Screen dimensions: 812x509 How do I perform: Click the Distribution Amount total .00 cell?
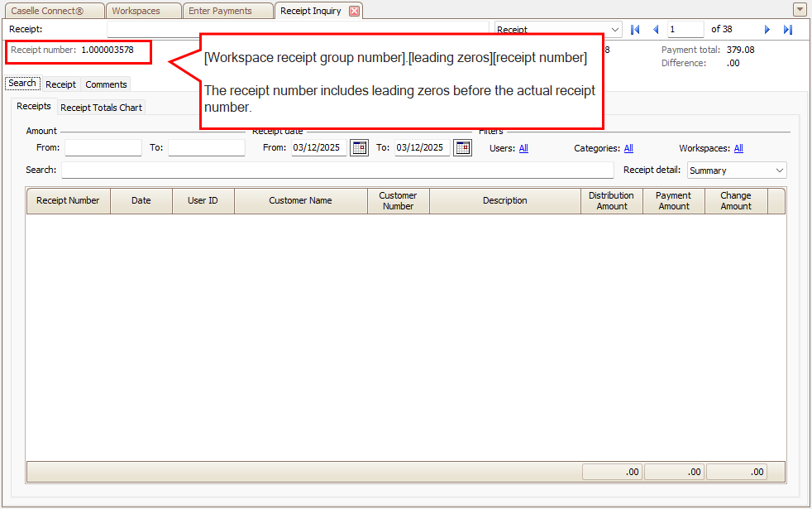(612, 472)
